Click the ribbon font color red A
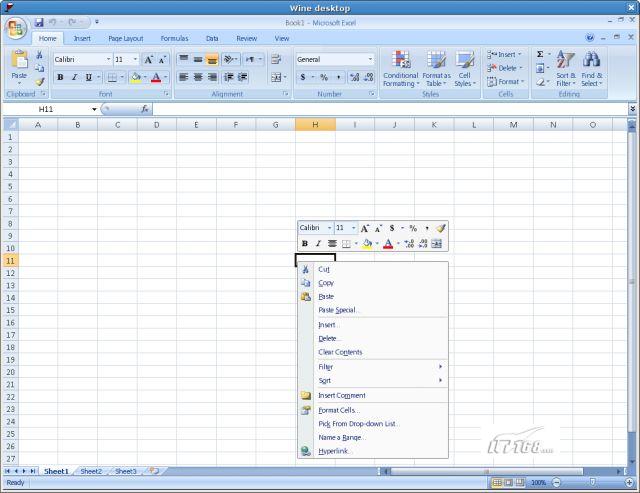This screenshot has width=640, height=493. click(x=156, y=77)
